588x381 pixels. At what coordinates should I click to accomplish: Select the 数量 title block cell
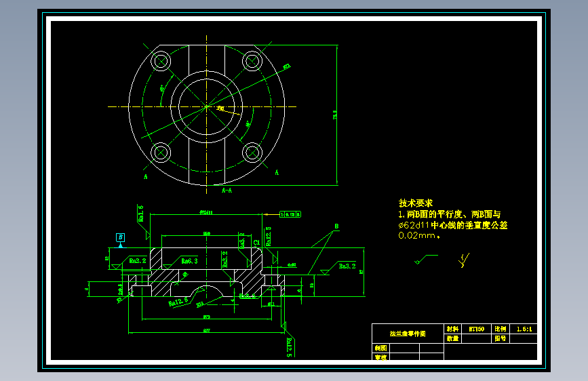click(452, 338)
